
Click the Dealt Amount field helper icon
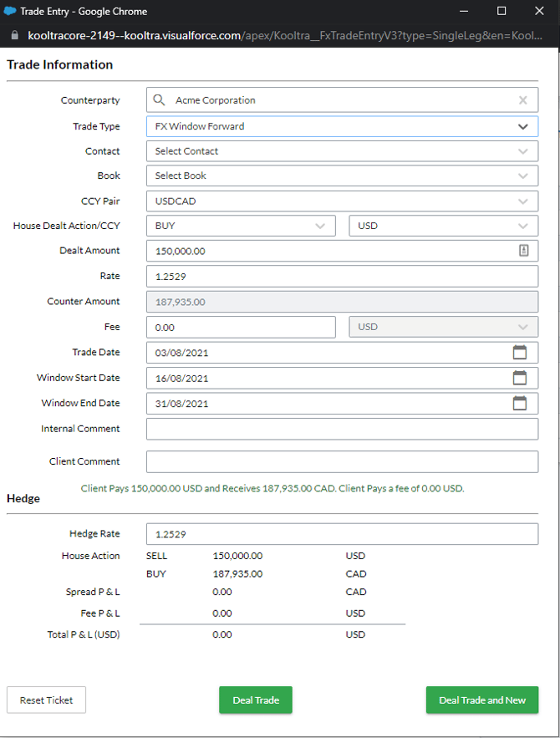pos(524,251)
